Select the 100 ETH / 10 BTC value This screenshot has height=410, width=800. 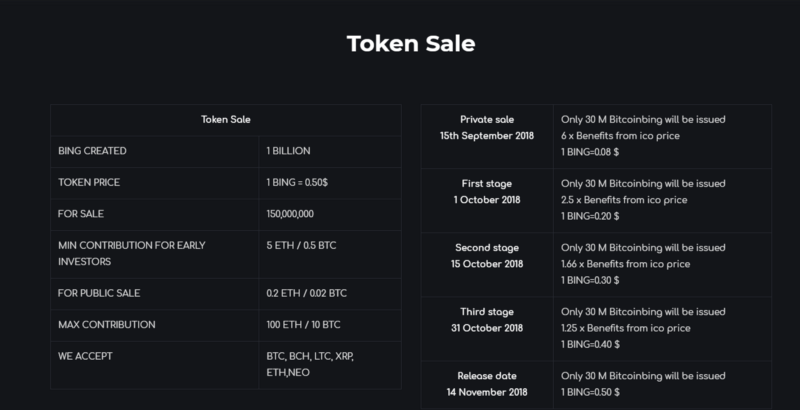pos(303,325)
